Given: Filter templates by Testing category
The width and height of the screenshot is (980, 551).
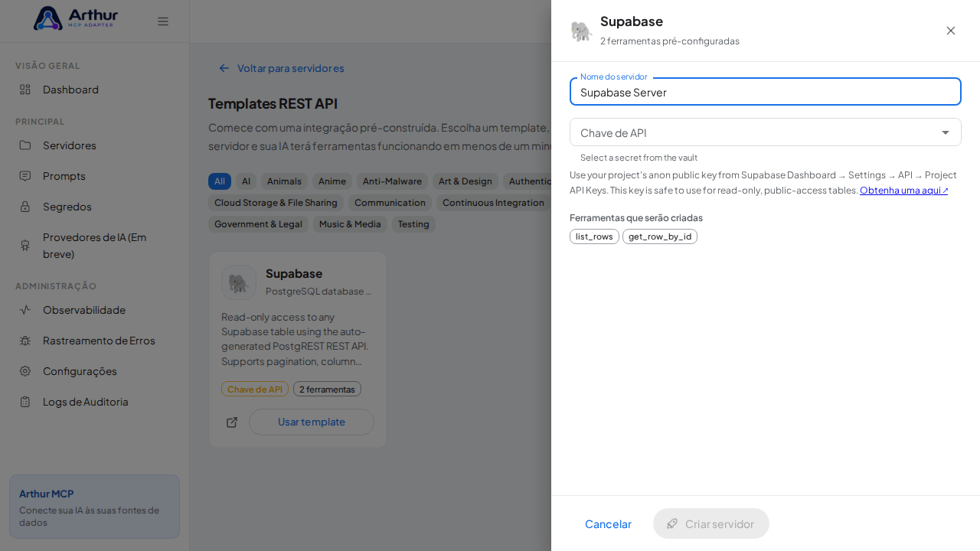Looking at the screenshot, I should click(413, 224).
